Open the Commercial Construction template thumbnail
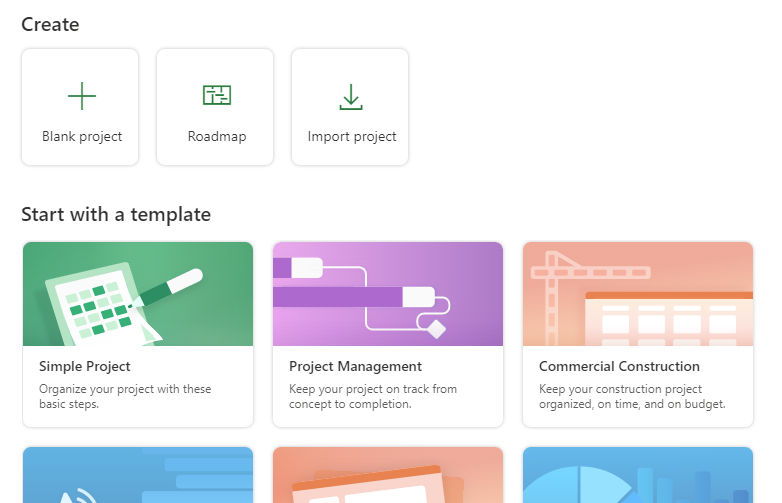Image resolution: width=782 pixels, height=503 pixels. [638, 294]
